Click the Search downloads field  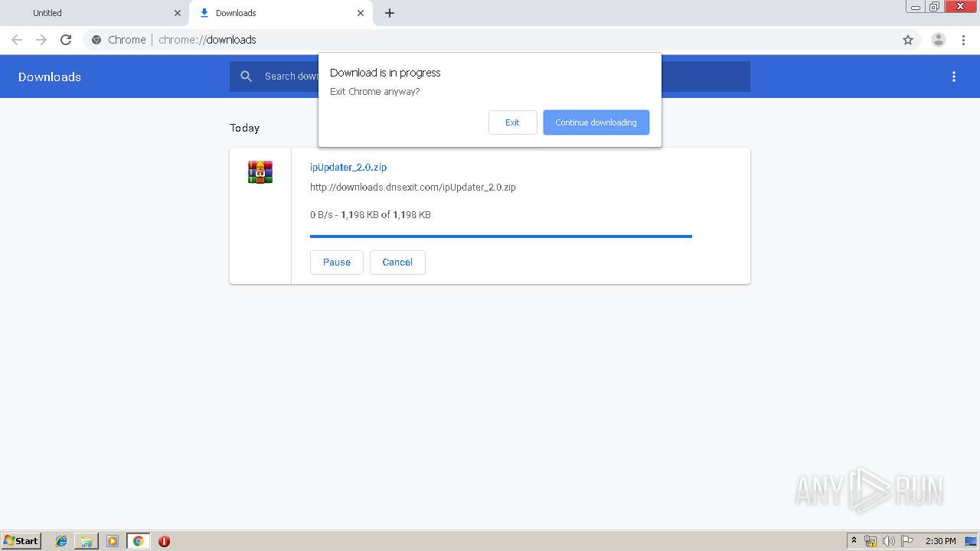coord(490,77)
